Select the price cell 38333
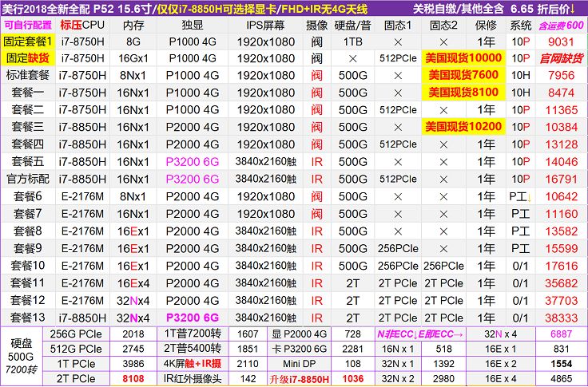 point(561,317)
